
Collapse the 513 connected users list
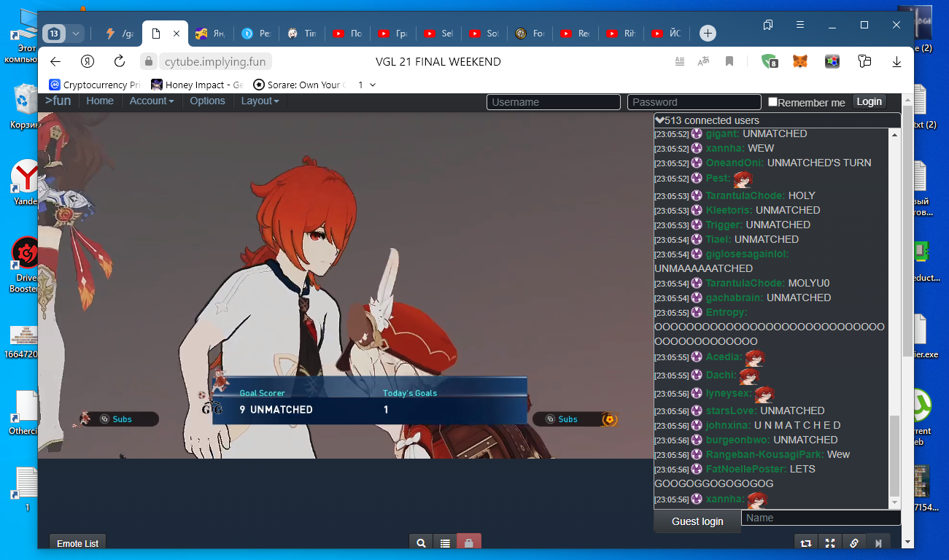point(659,120)
